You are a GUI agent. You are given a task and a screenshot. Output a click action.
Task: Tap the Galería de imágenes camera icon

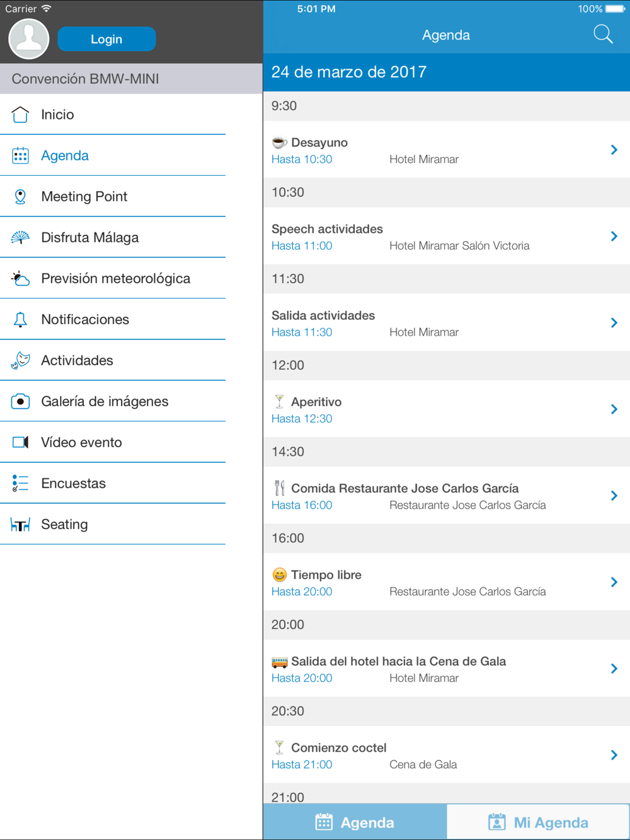click(x=20, y=401)
